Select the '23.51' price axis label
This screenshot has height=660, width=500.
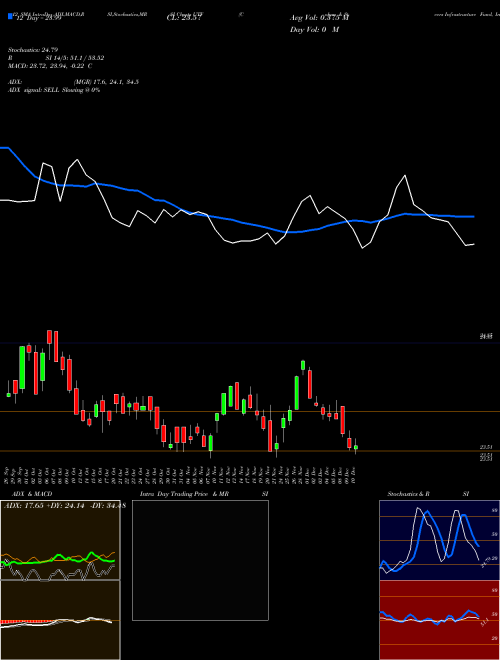tap(486, 447)
